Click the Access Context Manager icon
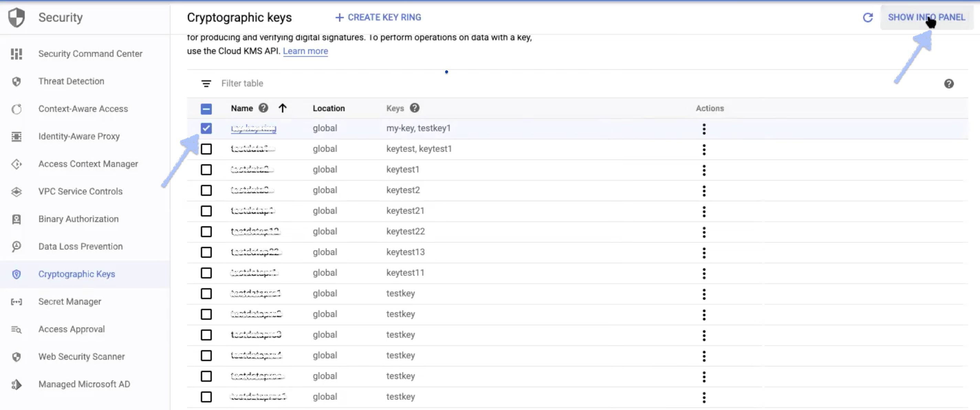The image size is (980, 410). point(17,164)
